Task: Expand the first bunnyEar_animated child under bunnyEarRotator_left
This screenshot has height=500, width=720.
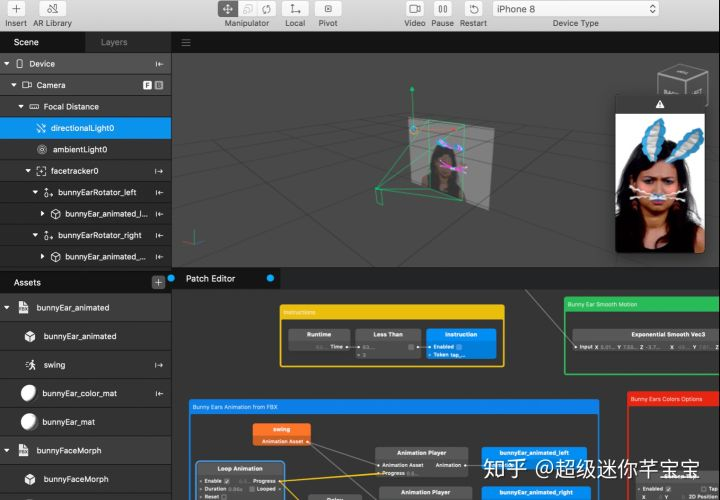Action: [42, 213]
